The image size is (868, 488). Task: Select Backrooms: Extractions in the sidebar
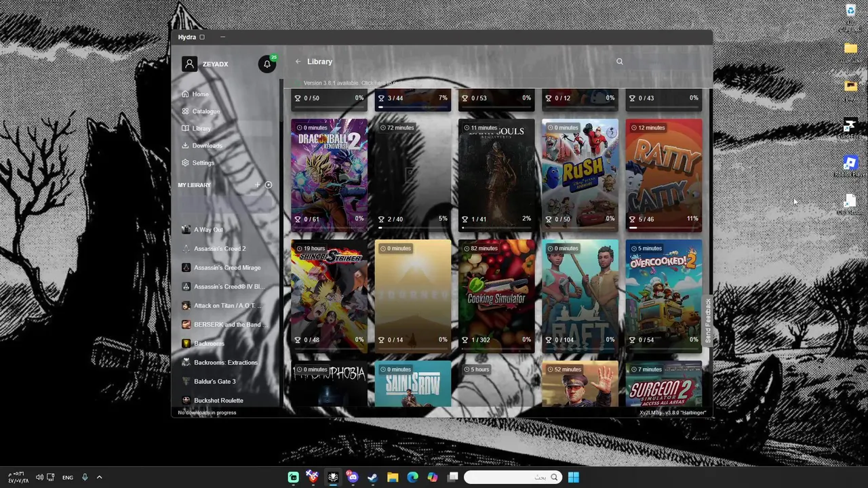pyautogui.click(x=226, y=363)
